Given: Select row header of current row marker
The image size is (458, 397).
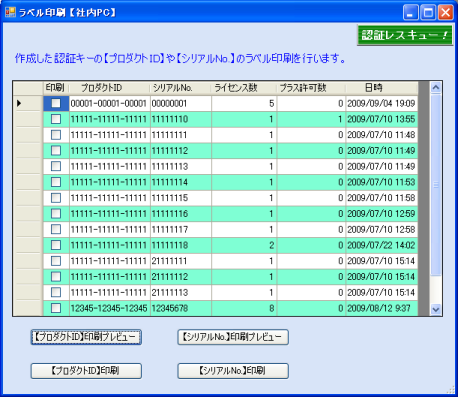Looking at the screenshot, I should coord(28,103).
